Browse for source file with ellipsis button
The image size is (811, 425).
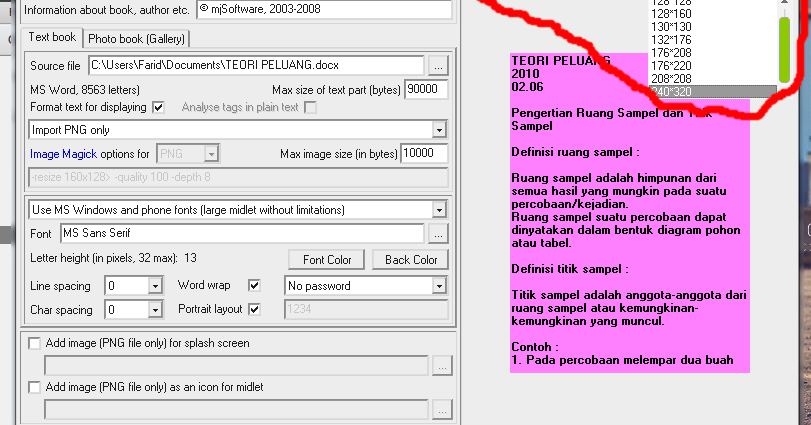[438, 66]
